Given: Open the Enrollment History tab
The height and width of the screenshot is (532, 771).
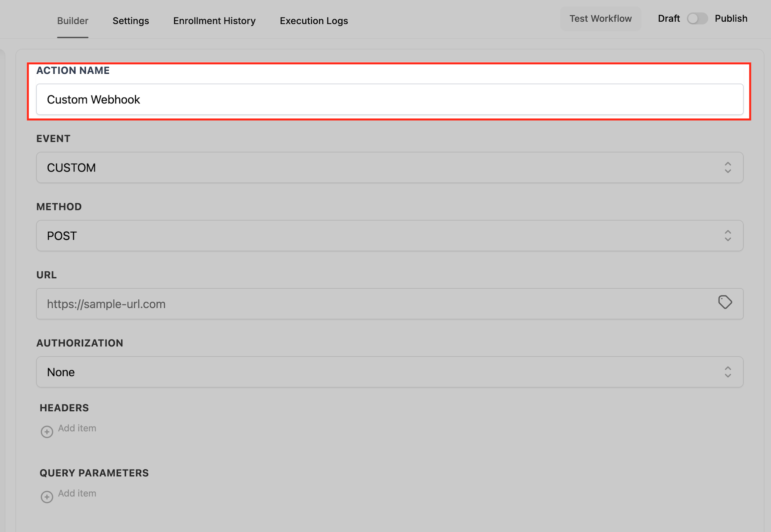Looking at the screenshot, I should pos(214,21).
